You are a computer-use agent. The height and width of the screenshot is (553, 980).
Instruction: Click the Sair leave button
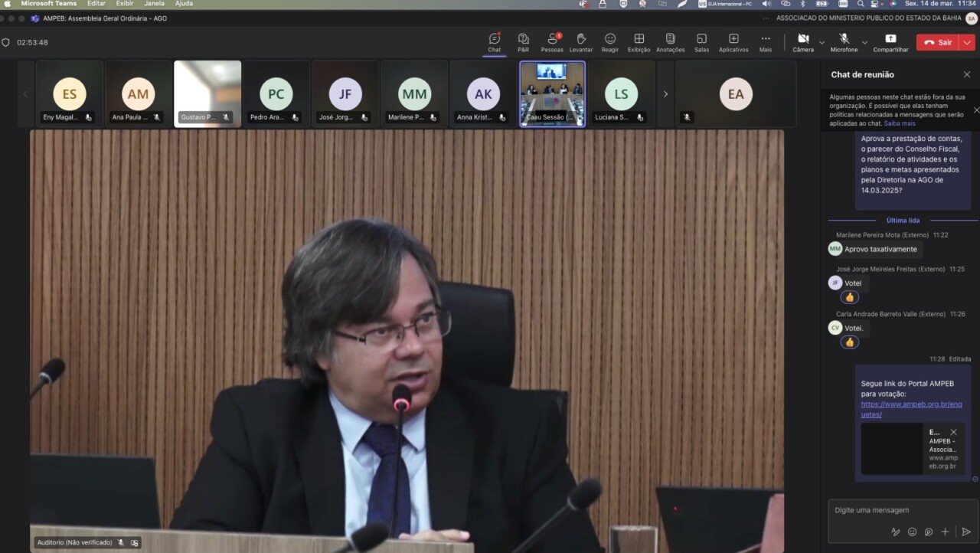click(938, 42)
